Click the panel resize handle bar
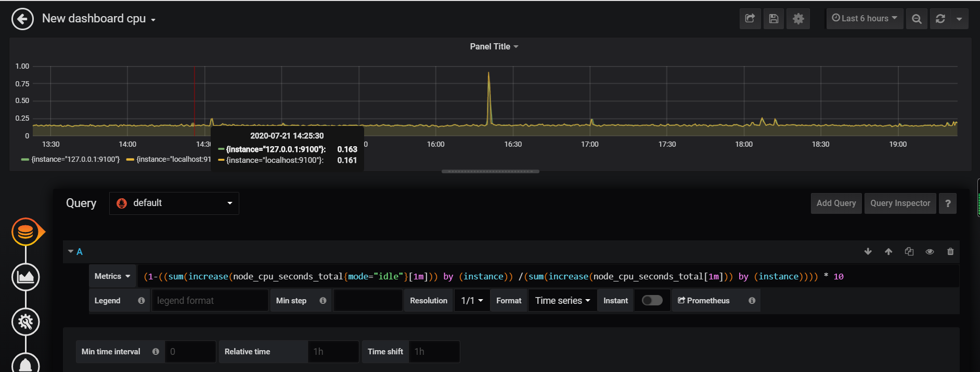Viewport: 980px width, 372px height. click(491, 171)
